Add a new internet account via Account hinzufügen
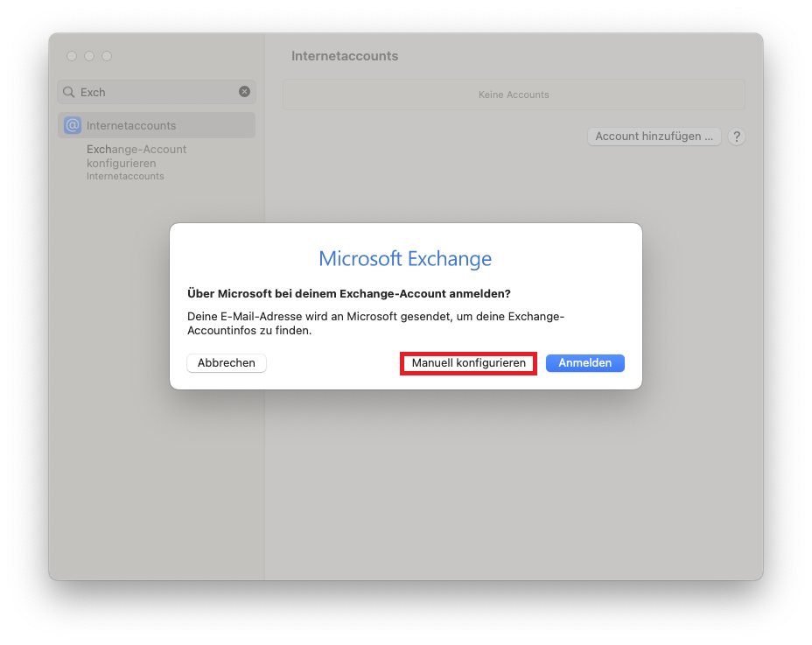The height and width of the screenshot is (645, 812). click(x=653, y=137)
